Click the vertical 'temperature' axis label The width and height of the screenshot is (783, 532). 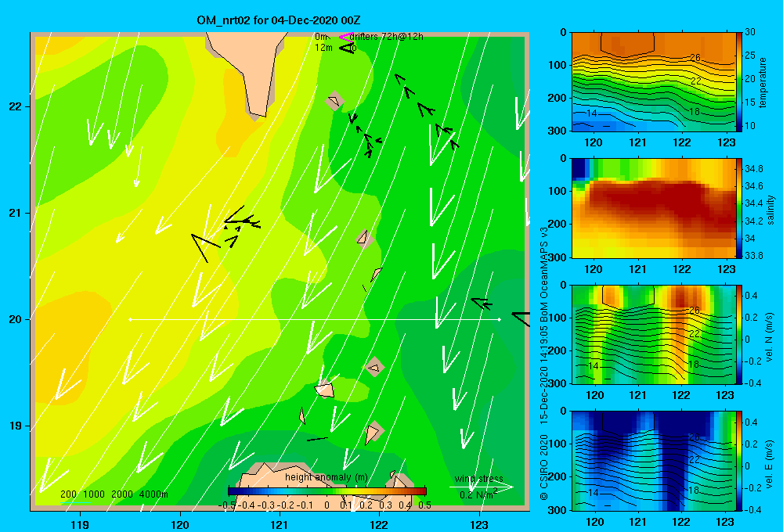tap(762, 82)
